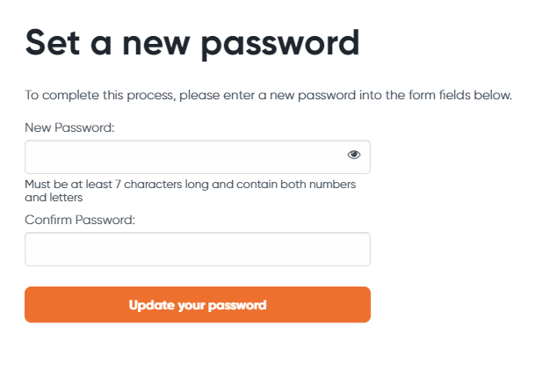
Task: Click the New Password input field
Action: coord(198,156)
